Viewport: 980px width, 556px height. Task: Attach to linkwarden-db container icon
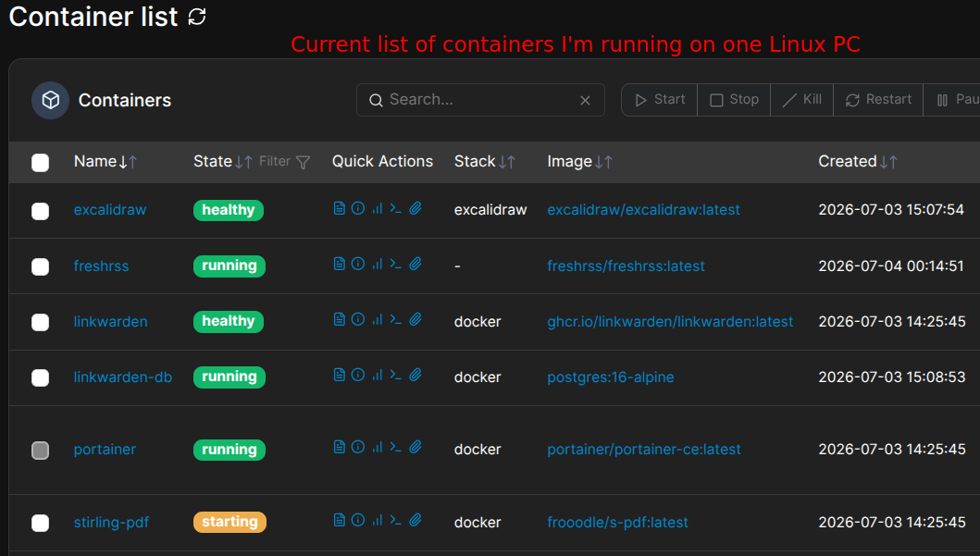coord(416,375)
